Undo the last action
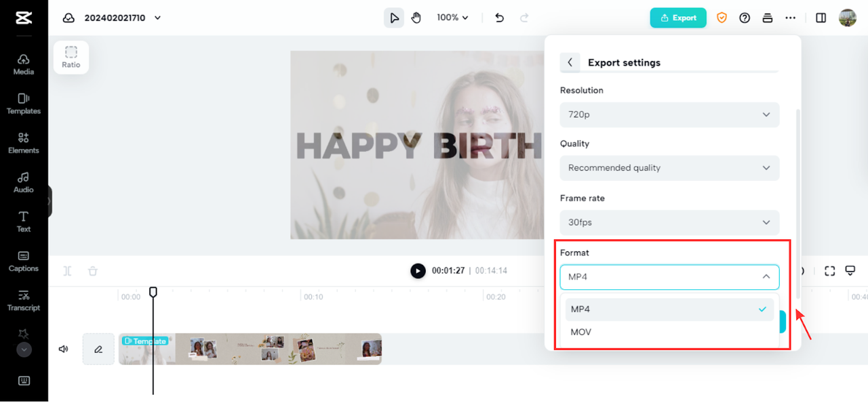868x403 pixels. coord(500,18)
